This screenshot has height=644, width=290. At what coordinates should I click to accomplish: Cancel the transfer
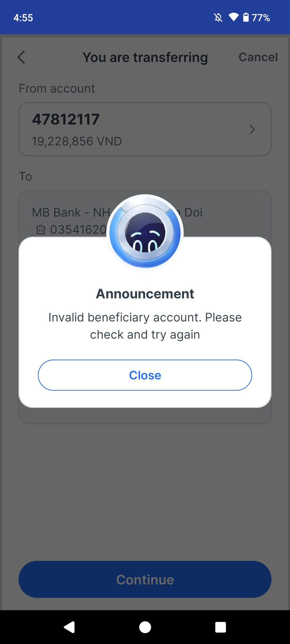tap(258, 57)
